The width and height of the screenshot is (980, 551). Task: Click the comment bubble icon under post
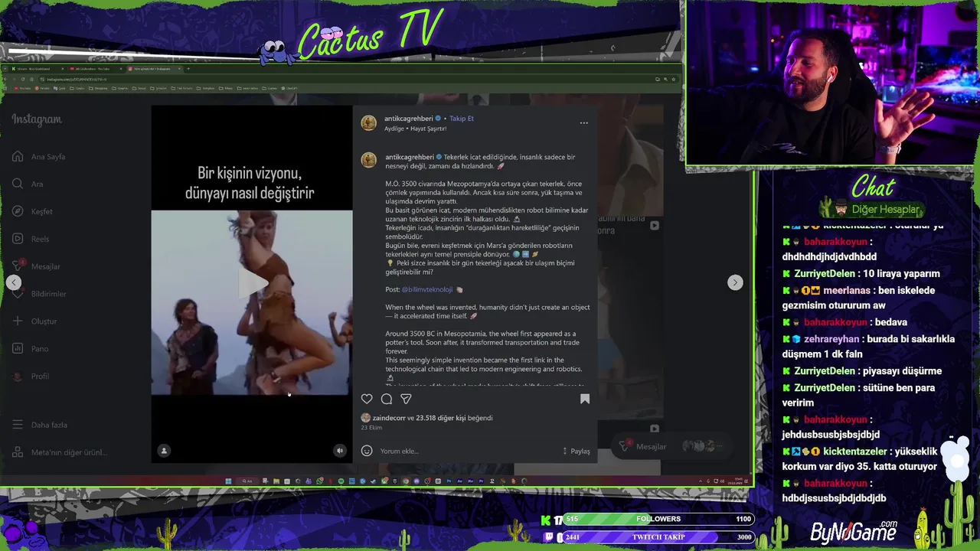point(387,399)
